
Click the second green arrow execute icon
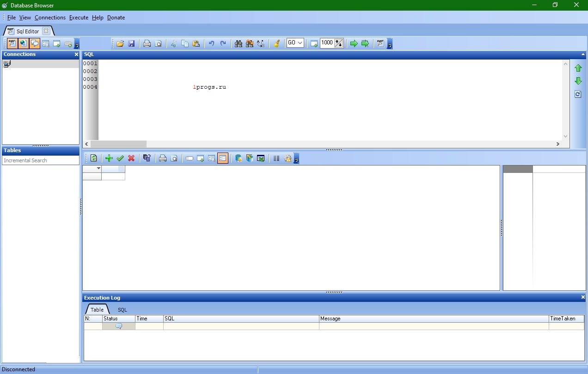(x=365, y=43)
